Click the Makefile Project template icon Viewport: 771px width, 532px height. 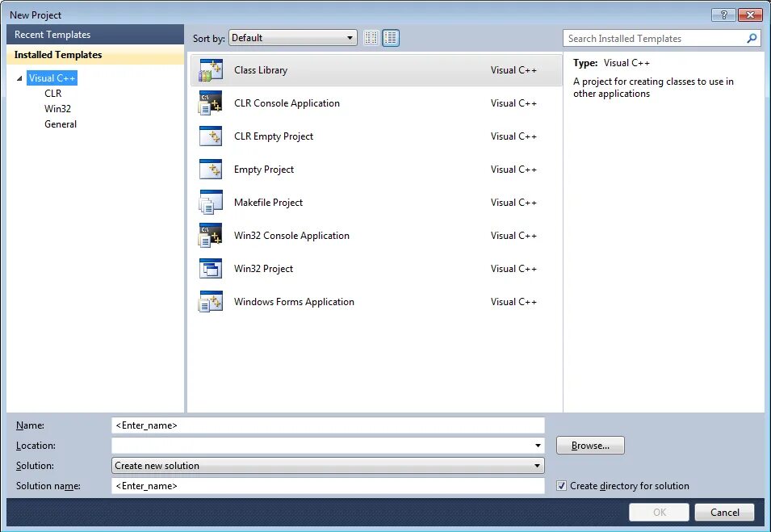(x=211, y=202)
